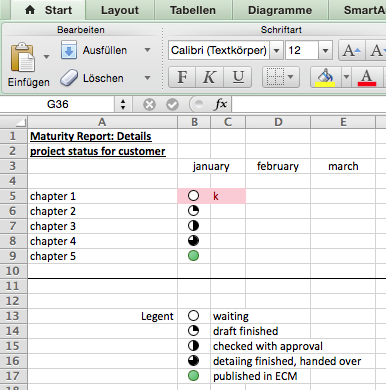Open the fill color dropdown arrow
Viewport: 386px width, 390px height.
pos(346,77)
